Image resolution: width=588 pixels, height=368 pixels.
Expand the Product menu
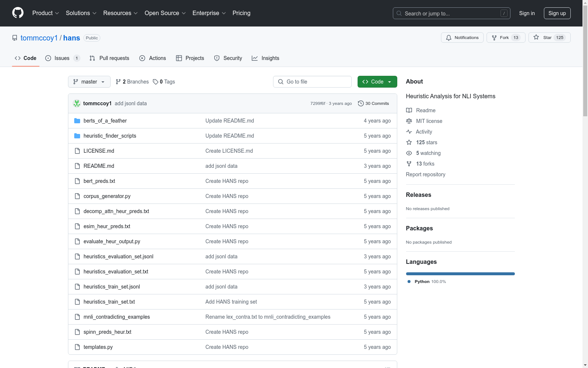pos(46,13)
